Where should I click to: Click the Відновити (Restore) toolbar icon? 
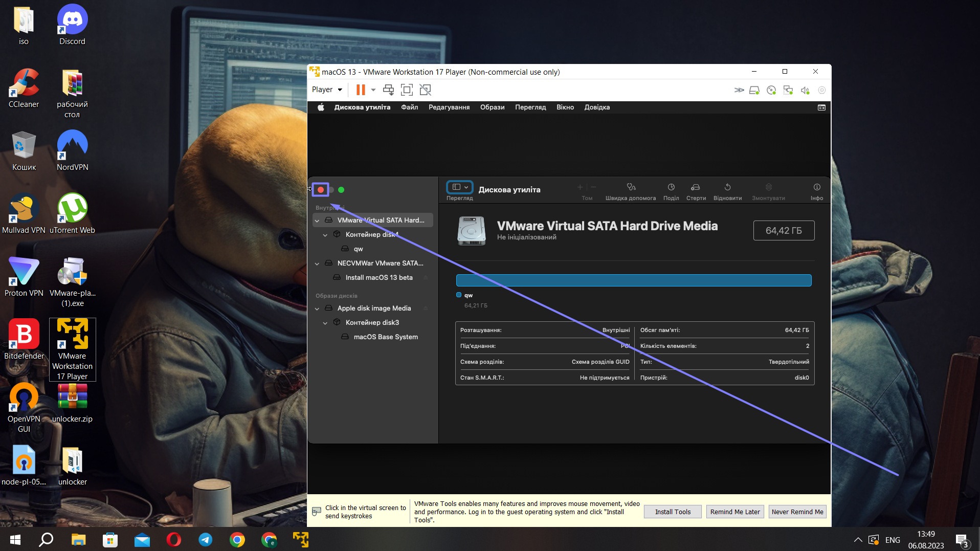pyautogui.click(x=727, y=187)
